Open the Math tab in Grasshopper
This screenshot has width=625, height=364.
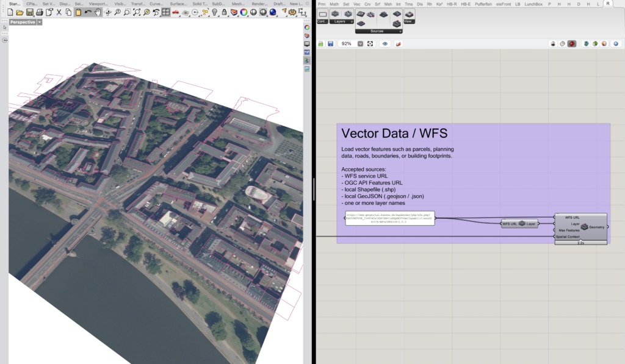pos(334,4)
